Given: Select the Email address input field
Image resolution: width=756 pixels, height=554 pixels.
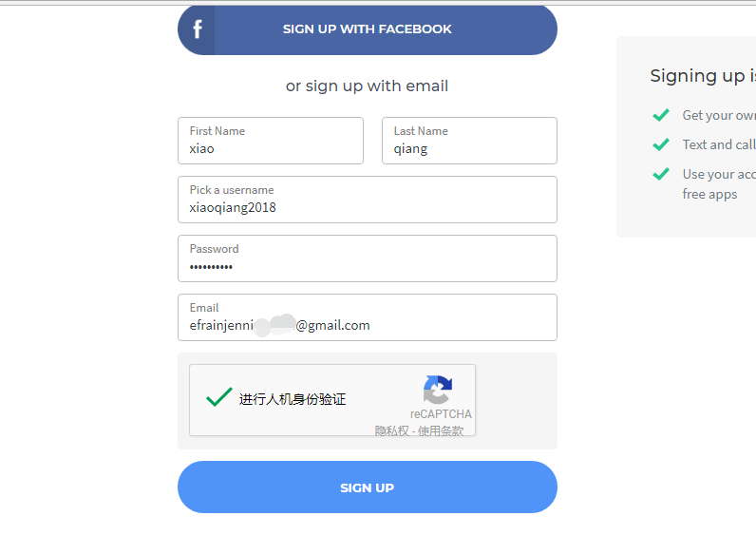Looking at the screenshot, I should click(368, 317).
